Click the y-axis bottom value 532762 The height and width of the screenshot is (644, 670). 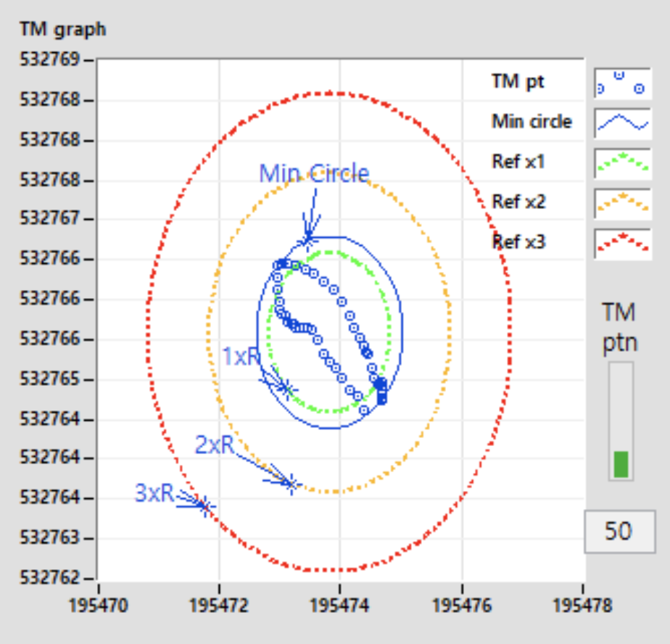(x=50, y=578)
